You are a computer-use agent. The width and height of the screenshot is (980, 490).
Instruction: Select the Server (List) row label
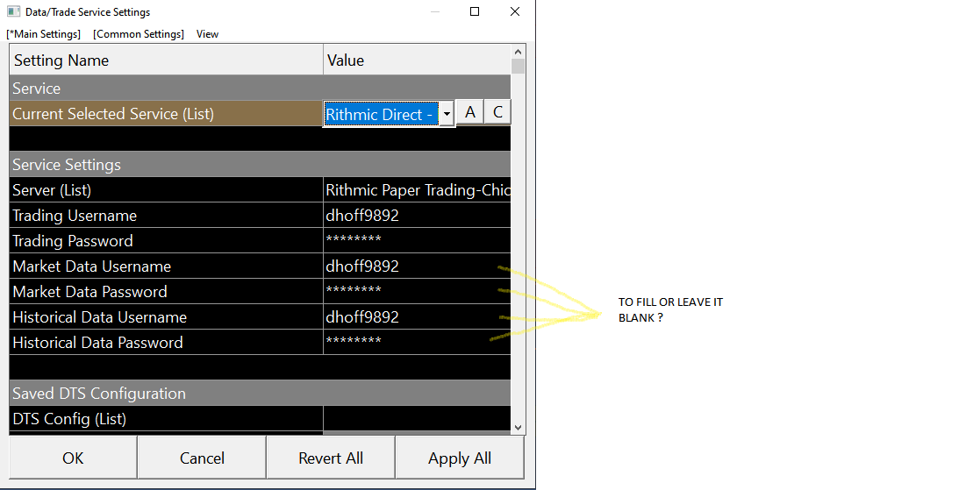tap(52, 189)
